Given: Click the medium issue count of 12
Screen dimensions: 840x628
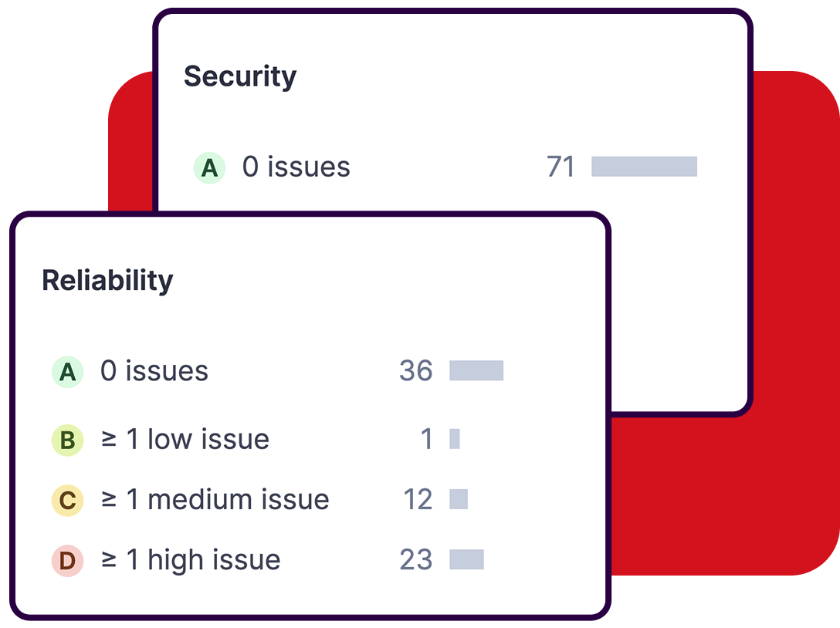Looking at the screenshot, I should (418, 500).
